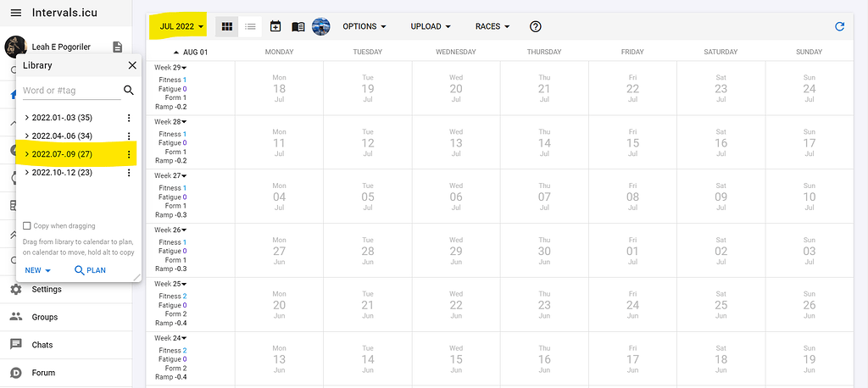Expand the 2022.01-.03 library folder
868x388 pixels.
pyautogui.click(x=27, y=118)
